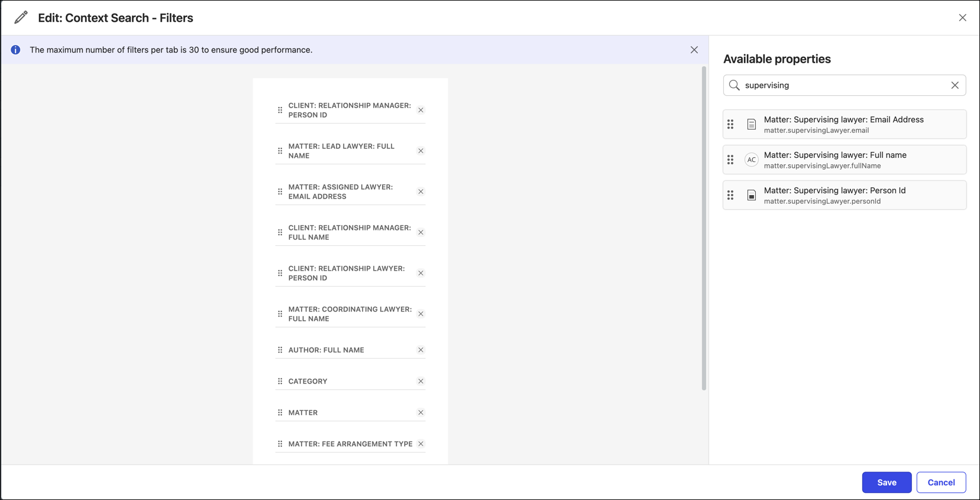The image size is (980, 500).
Task: Grab handle of Client: Relationship Lawyer: Person ID
Action: point(280,273)
